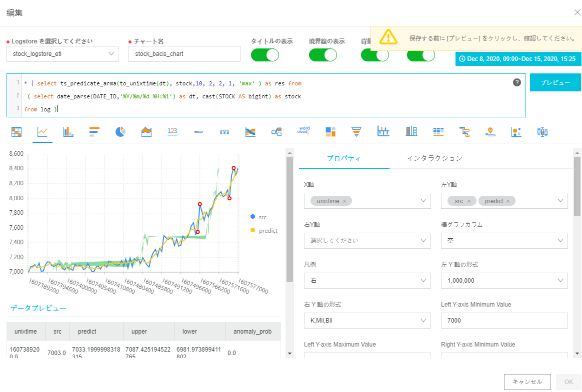582x392 pixels.
Task: Click the chart panel vertical scrollbar
Action: 290,220
